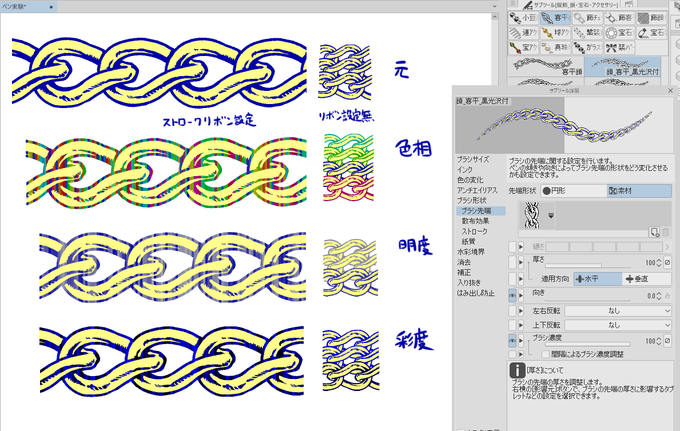Select the 宝アク red-green jewel group
Viewport: 680px width, 431px height.
[x=523, y=47]
